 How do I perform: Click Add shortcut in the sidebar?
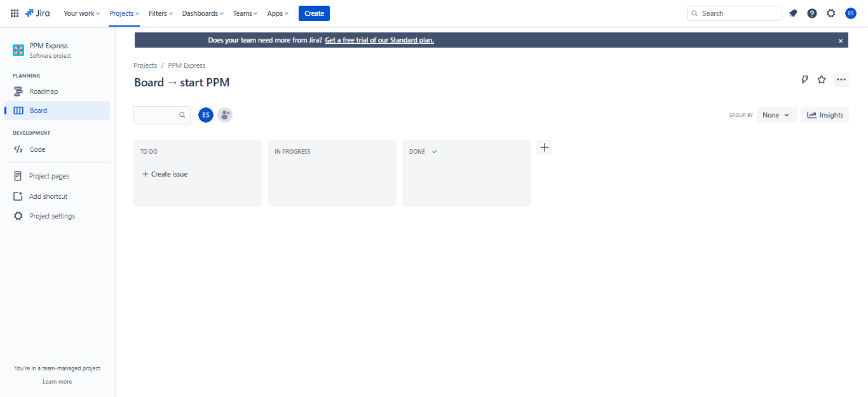[57, 196]
